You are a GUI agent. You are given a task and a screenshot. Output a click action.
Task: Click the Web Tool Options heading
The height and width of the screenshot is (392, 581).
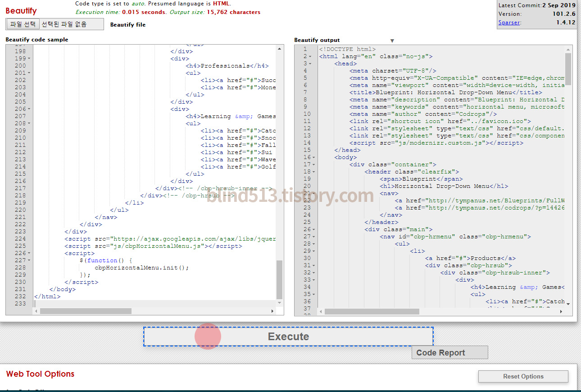coord(40,374)
